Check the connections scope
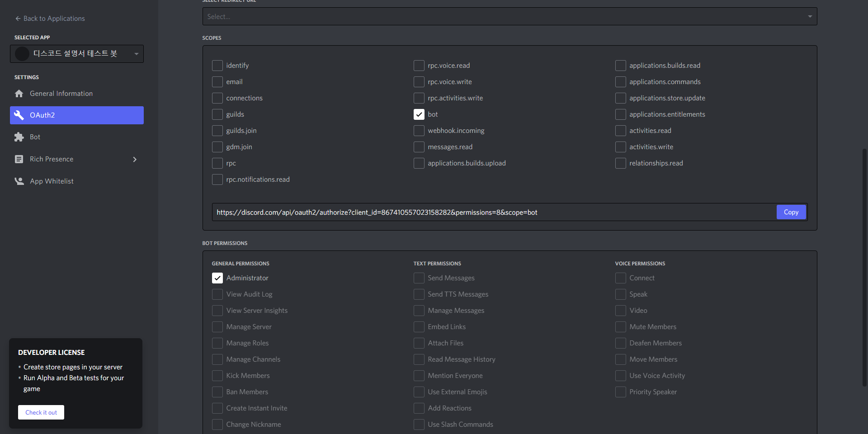The height and width of the screenshot is (434, 868). click(217, 98)
